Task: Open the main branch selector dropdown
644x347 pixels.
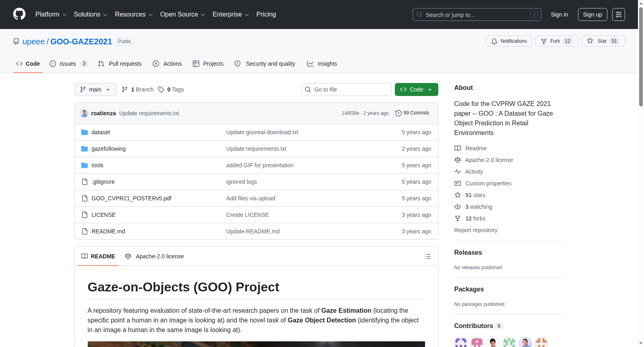Action: coord(95,89)
